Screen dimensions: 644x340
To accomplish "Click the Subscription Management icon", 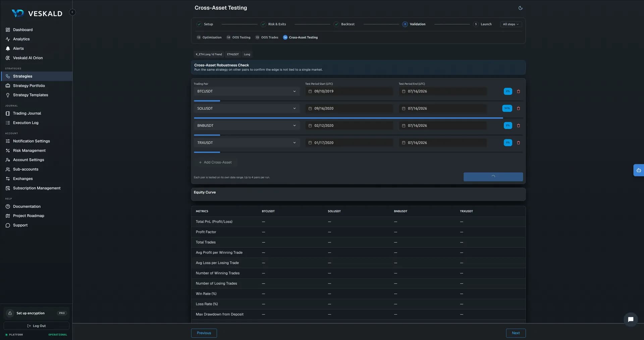I will click(8, 188).
